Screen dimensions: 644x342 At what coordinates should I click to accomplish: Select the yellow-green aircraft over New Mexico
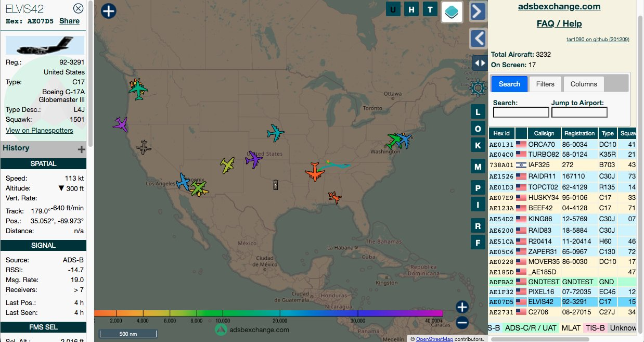(227, 165)
